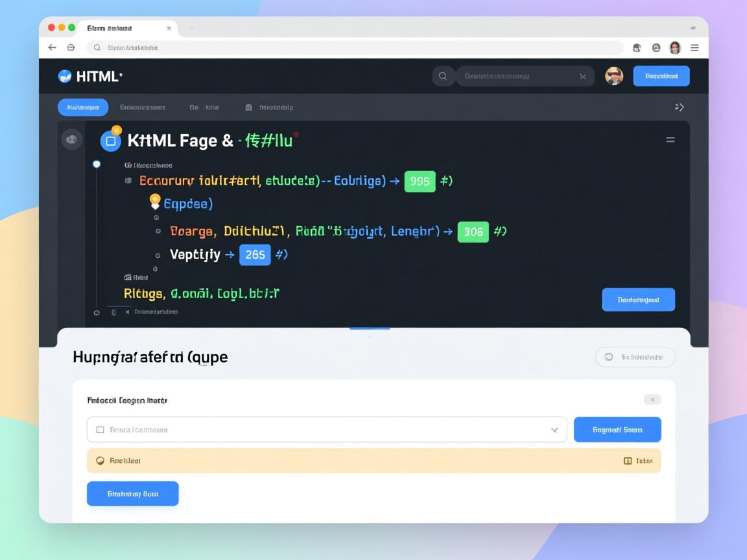Click the HTML logo icon in header
747x560 pixels.
[65, 76]
